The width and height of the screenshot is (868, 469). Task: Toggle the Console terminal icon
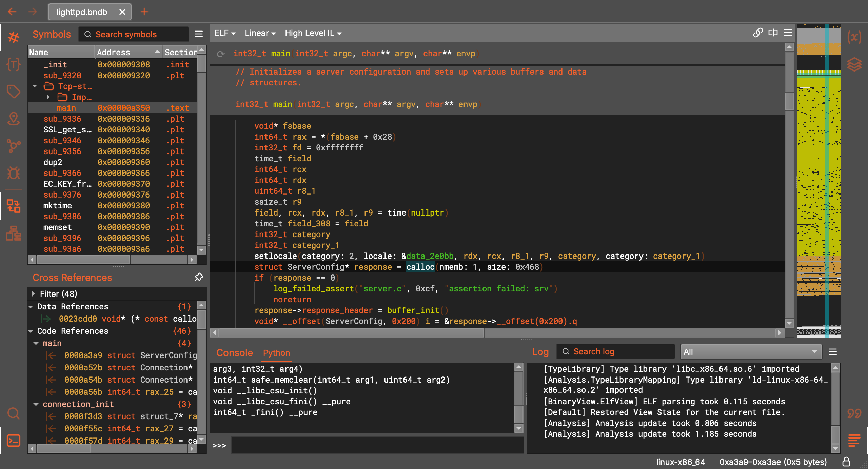point(14,440)
